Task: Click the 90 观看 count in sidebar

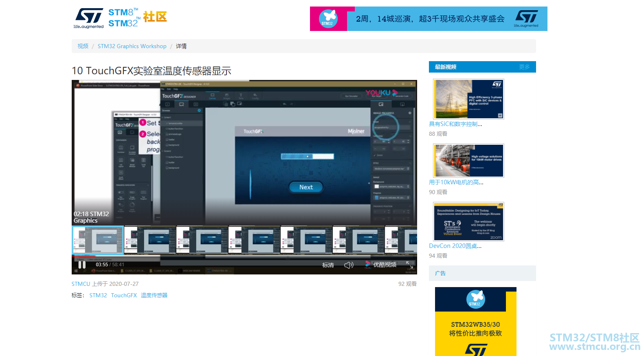Action: click(438, 192)
